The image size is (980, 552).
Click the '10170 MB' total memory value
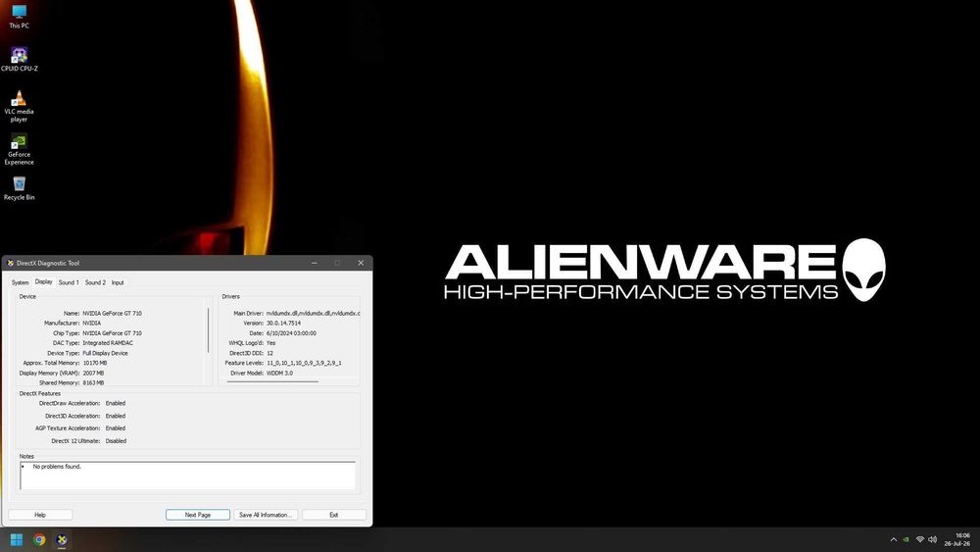95,363
